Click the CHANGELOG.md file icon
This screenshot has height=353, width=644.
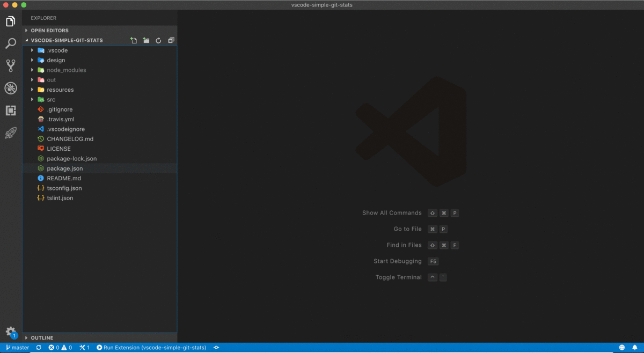(x=41, y=139)
